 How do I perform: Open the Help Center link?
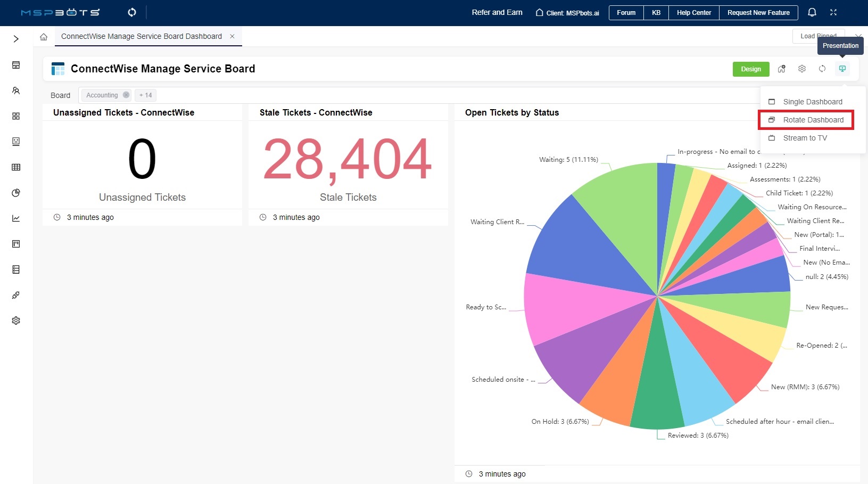[x=693, y=12]
